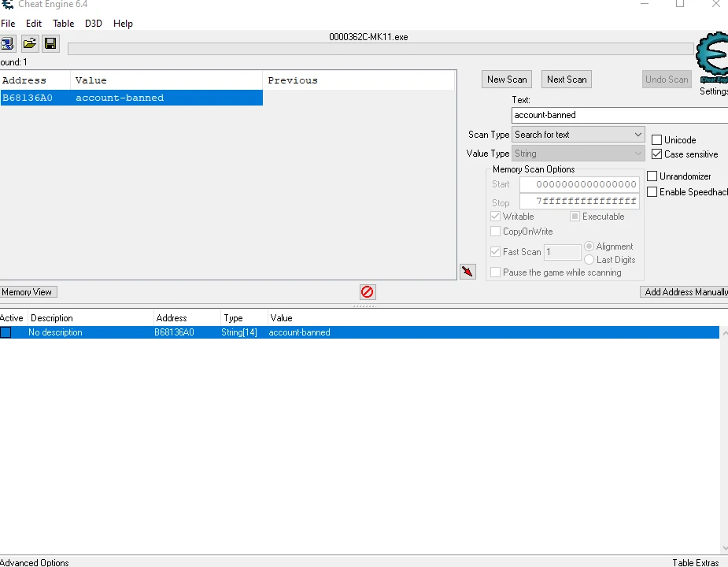This screenshot has height=567, width=728.
Task: Click the Active column header
Action: click(13, 318)
